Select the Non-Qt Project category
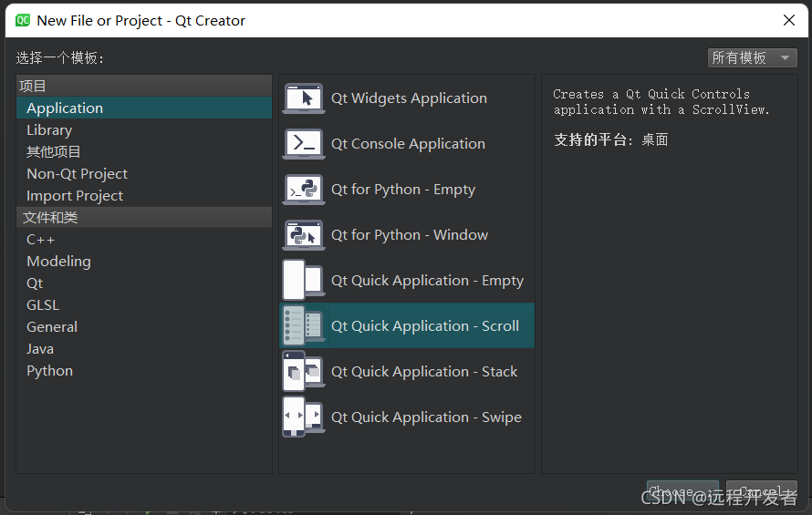812x515 pixels. click(144, 173)
